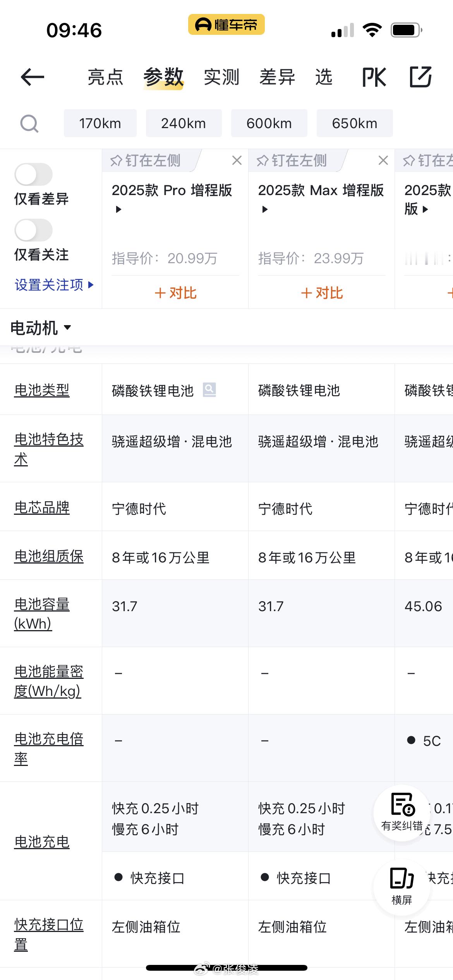
Task: Filter by the 650km range chip
Action: (x=355, y=123)
